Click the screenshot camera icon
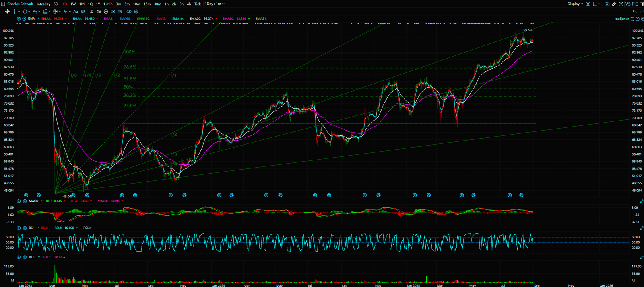The width and height of the screenshot is (644, 287). click(x=607, y=4)
